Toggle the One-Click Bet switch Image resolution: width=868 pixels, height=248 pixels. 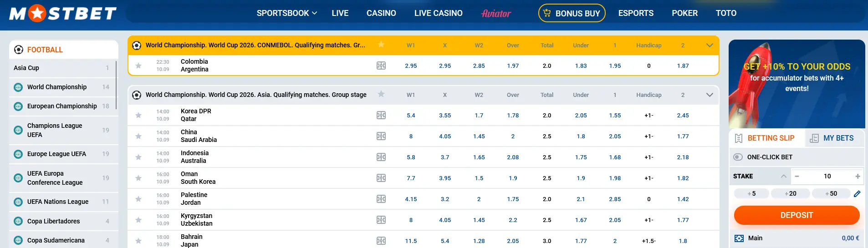[x=738, y=157]
